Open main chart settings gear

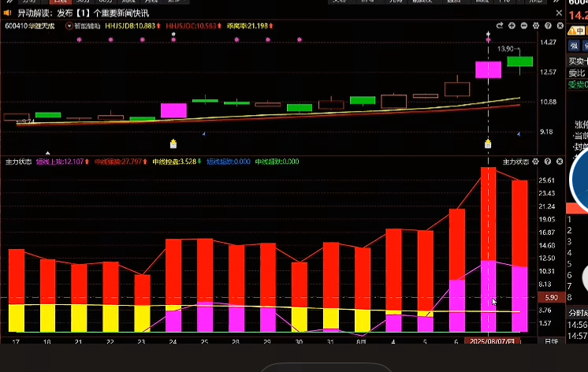click(x=536, y=25)
